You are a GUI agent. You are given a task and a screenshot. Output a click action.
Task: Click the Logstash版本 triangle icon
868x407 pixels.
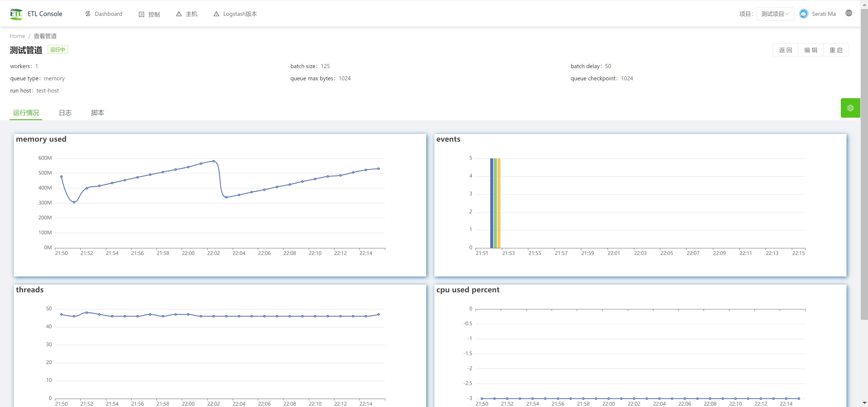216,14
